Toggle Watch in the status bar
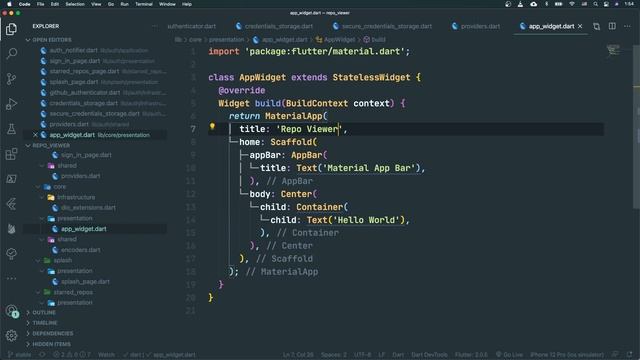 pyautogui.click(x=106, y=355)
